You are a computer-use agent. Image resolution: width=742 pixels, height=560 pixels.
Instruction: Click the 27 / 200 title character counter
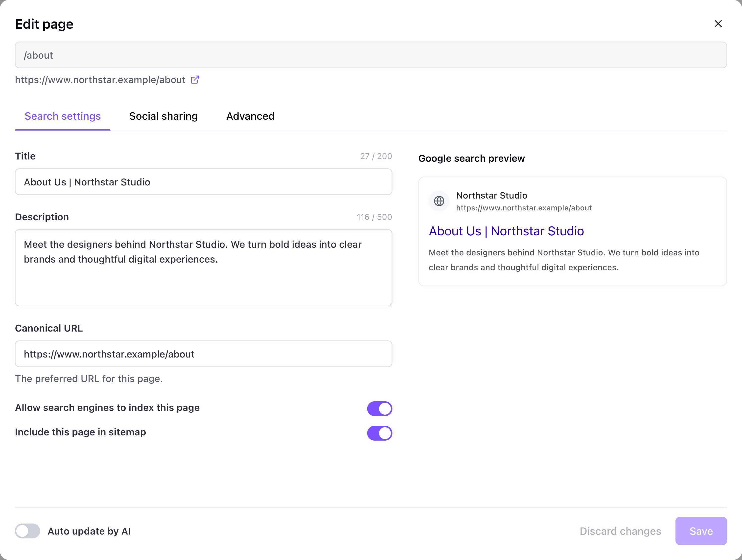[x=376, y=156]
